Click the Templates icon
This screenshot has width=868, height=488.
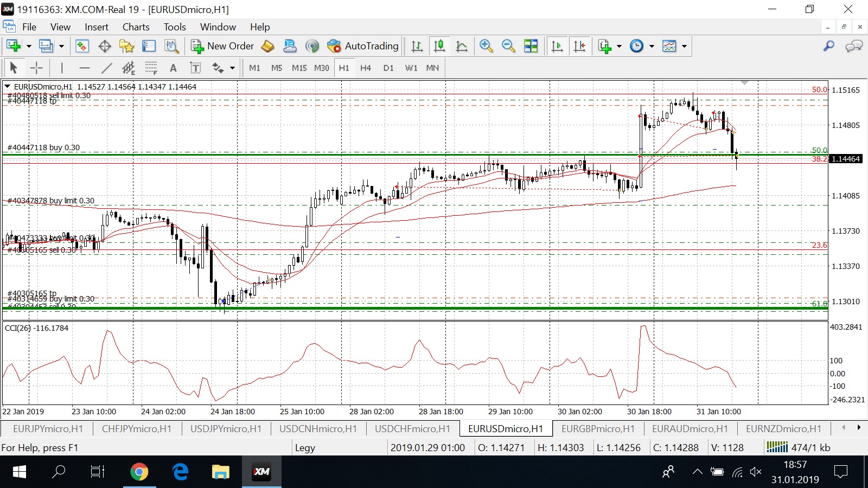tap(669, 46)
